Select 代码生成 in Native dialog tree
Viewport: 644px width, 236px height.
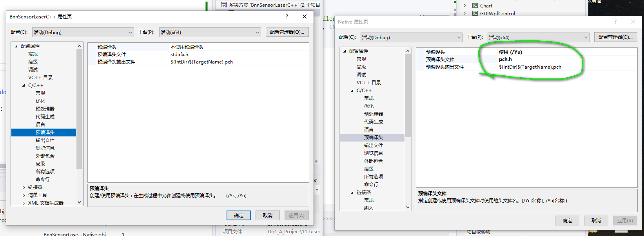[374, 122]
